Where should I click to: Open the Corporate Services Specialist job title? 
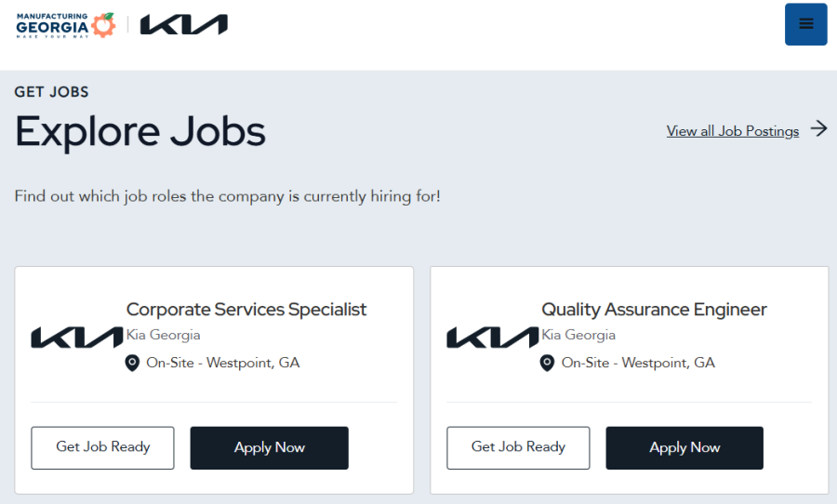[x=246, y=310]
